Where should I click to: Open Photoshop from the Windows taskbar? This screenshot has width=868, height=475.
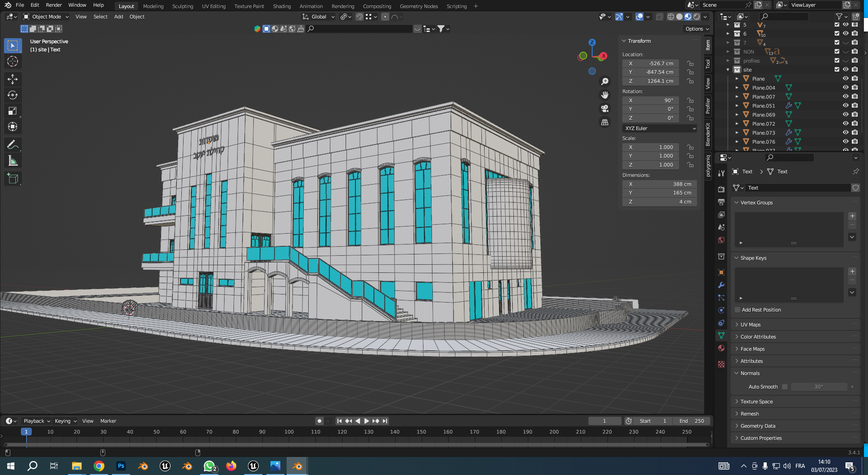click(121, 466)
